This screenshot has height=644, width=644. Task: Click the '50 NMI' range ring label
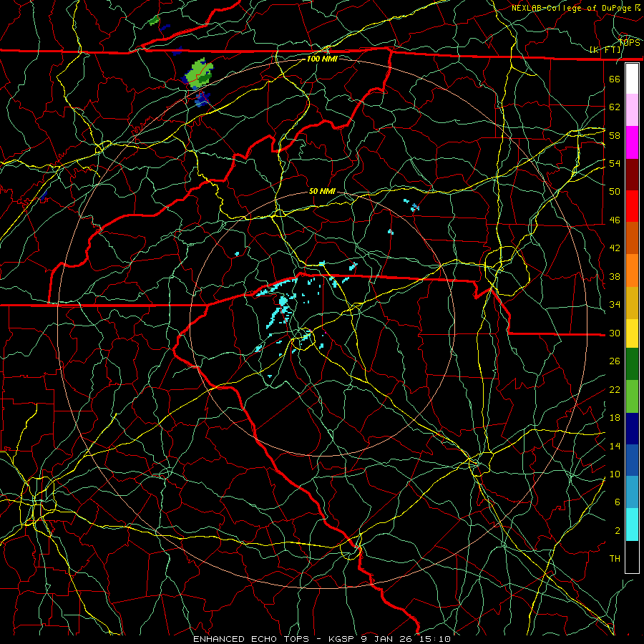[x=322, y=191]
